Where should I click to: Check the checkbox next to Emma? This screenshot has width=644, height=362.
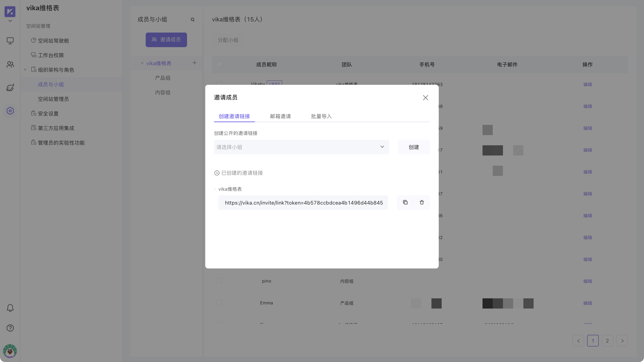[219, 302]
